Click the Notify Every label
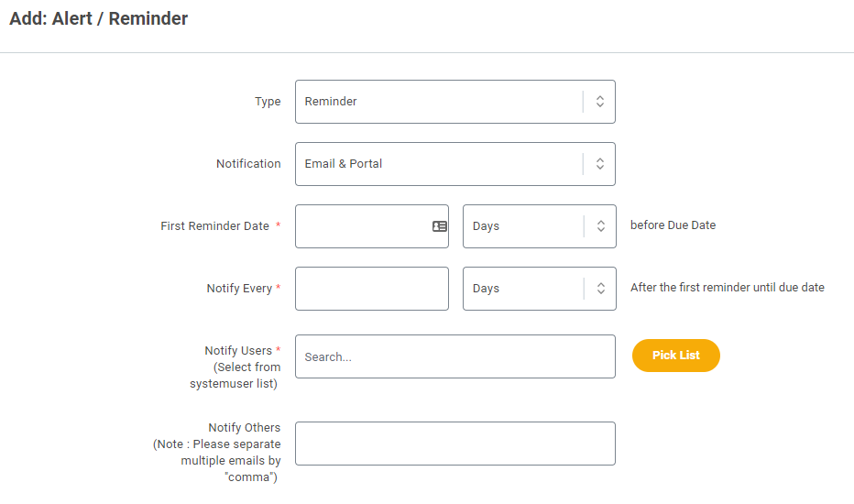The image size is (854, 504). click(239, 289)
